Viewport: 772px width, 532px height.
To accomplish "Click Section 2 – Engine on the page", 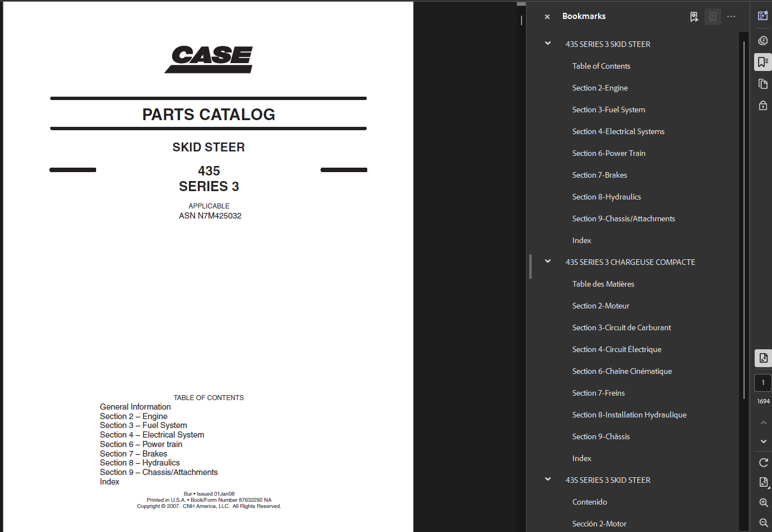I will coord(134,416).
